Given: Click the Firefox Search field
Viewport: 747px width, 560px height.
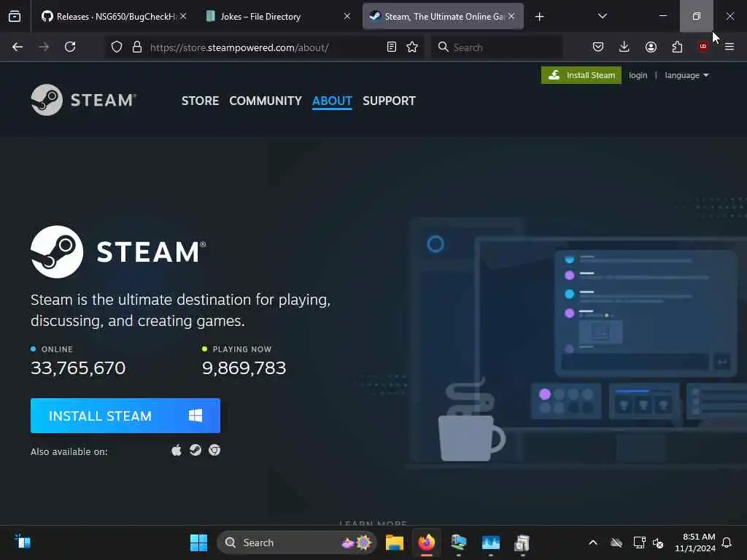Looking at the screenshot, I should point(497,47).
